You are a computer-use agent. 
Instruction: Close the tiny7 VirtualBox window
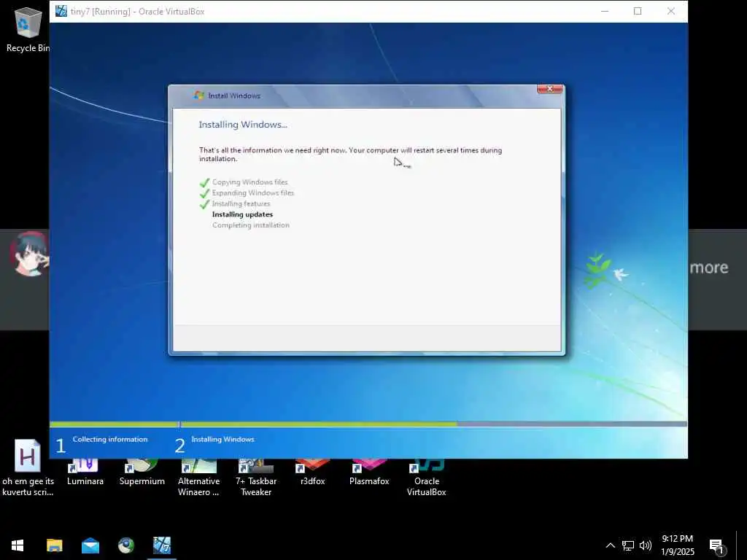(x=671, y=11)
